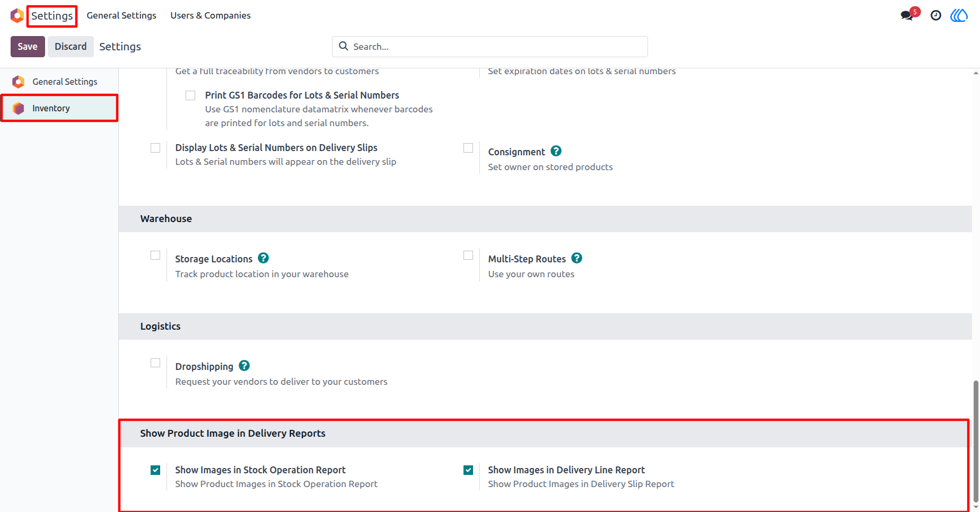Screen dimensions: 980x512
Task: Open Dropshipping help question icon
Action: click(x=244, y=366)
